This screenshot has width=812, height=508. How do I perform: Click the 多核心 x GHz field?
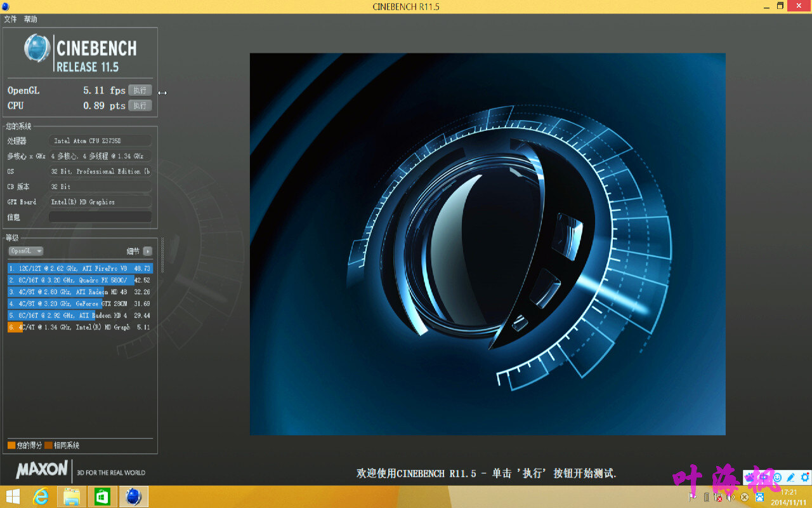click(100, 156)
